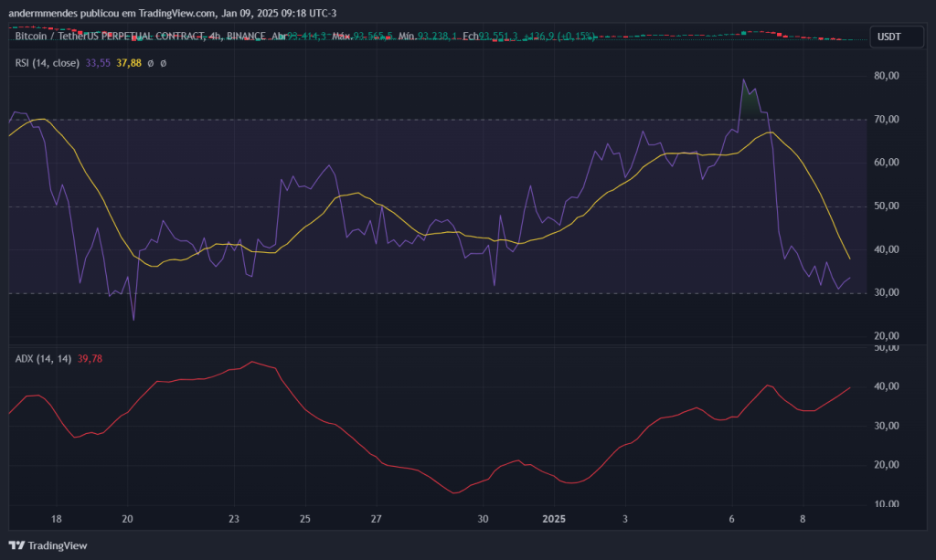
Task: Click the date label 27 on time axis
Action: click(x=376, y=519)
